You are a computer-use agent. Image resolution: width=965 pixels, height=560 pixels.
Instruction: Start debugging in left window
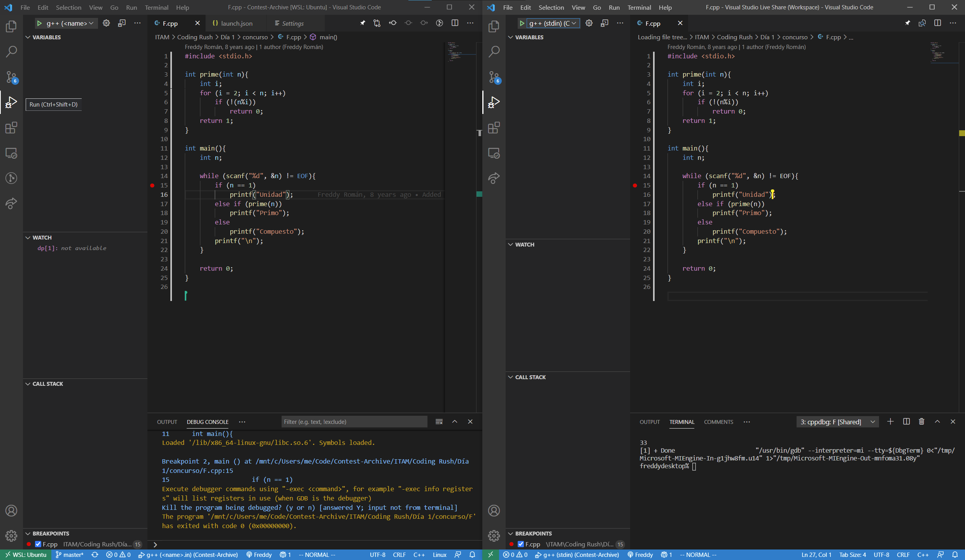click(39, 23)
